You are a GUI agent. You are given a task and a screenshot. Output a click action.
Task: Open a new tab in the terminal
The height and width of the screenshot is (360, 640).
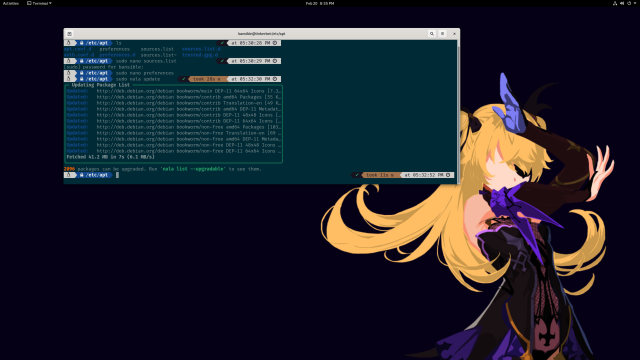click(x=69, y=34)
